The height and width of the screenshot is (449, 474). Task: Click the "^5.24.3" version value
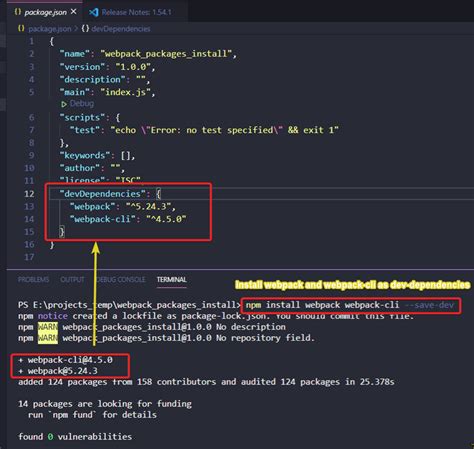149,206
